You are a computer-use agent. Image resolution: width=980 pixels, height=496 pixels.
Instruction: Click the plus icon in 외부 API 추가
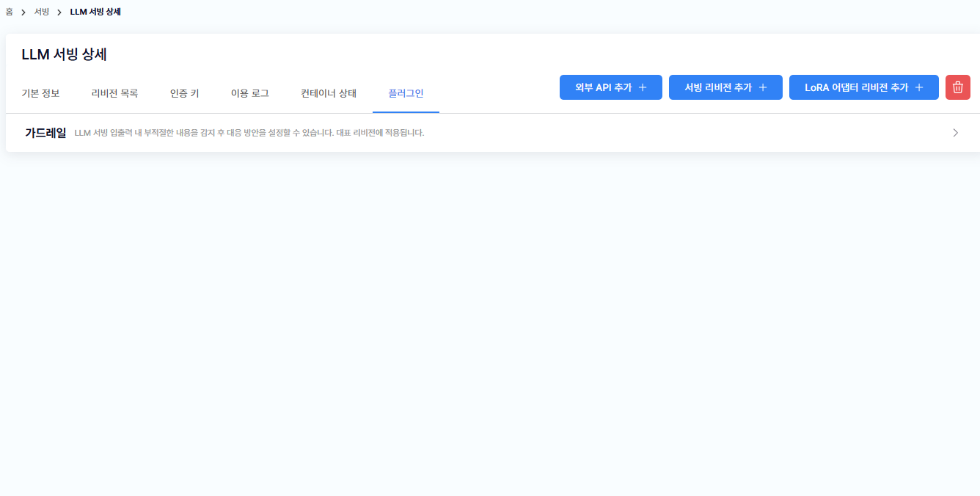tap(643, 87)
